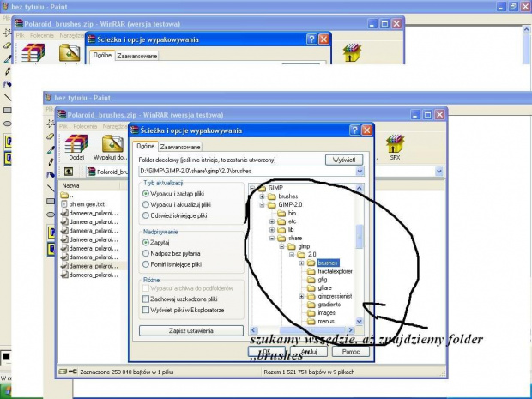Select the 'Zapytaj' overwrite option

(146, 243)
